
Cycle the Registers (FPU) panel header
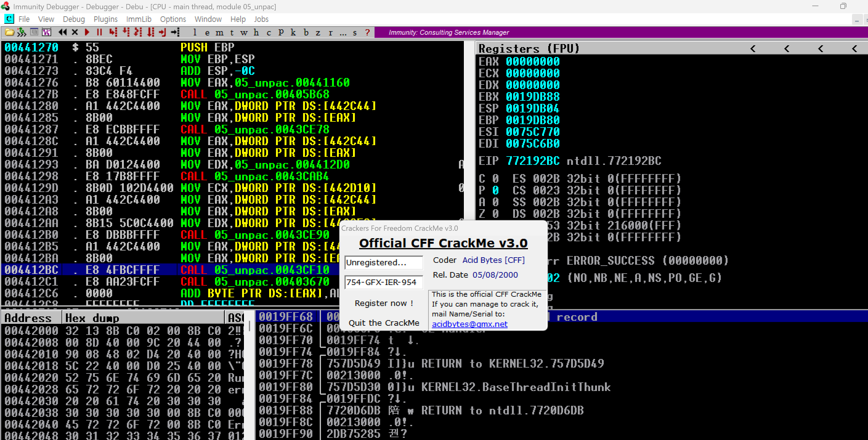529,49
